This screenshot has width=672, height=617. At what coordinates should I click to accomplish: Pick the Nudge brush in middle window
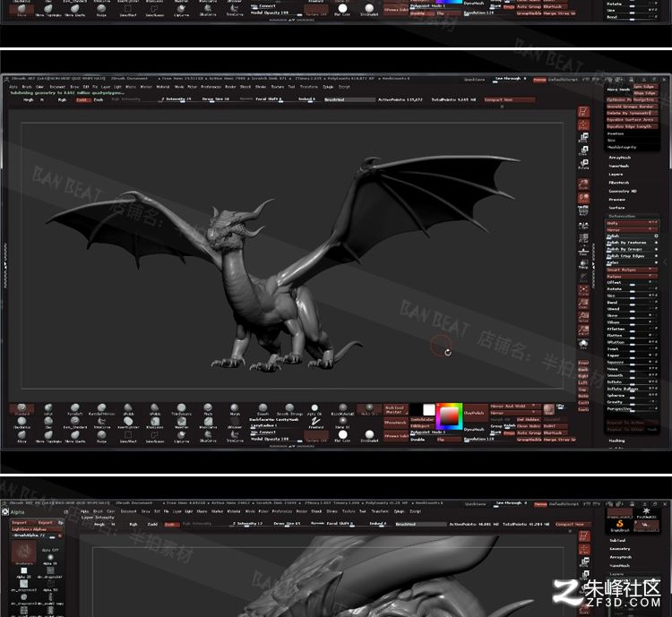(x=101, y=436)
